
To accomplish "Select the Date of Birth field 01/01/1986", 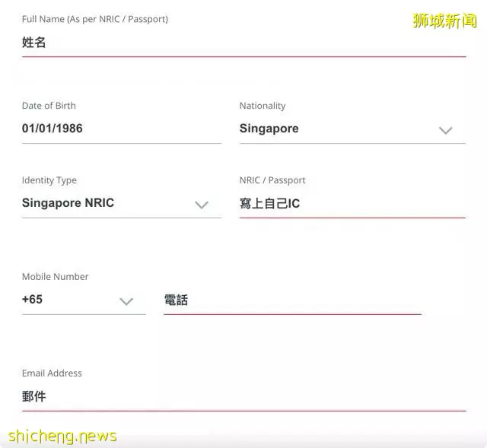I will pyautogui.click(x=122, y=129).
